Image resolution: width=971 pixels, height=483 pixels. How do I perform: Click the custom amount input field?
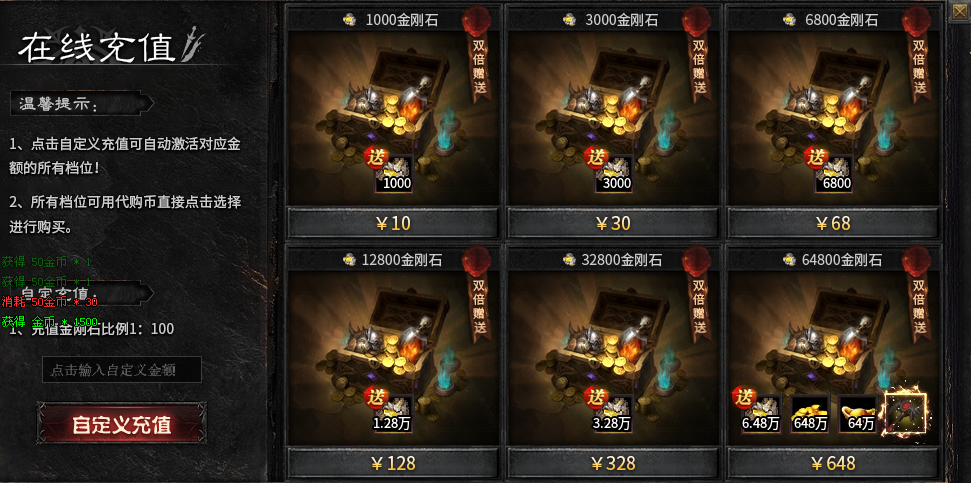(122, 370)
